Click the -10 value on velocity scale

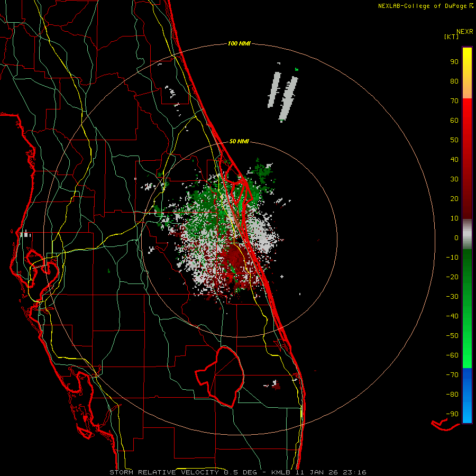452,258
